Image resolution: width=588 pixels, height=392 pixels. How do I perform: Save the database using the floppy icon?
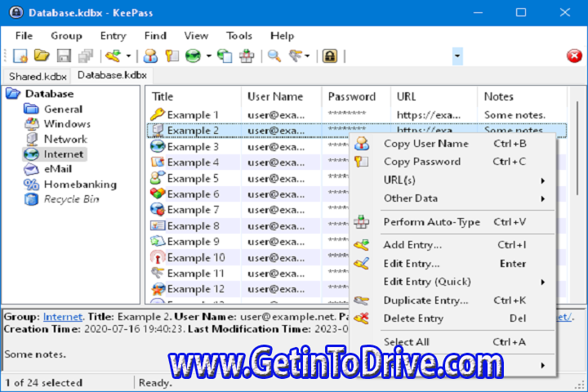(64, 56)
